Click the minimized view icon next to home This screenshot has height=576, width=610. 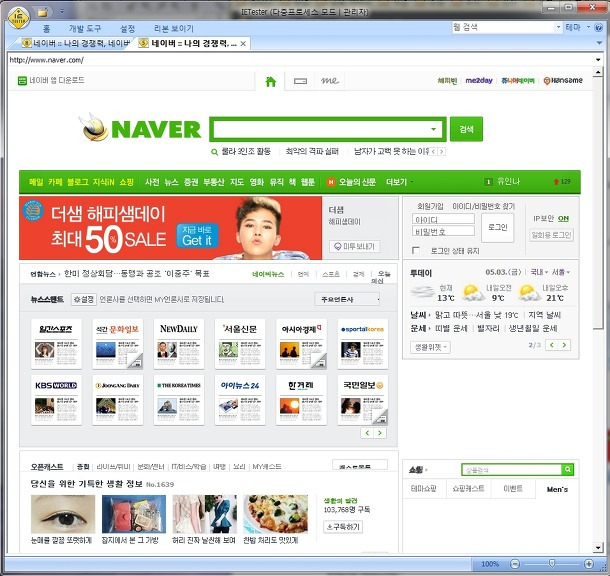300,81
